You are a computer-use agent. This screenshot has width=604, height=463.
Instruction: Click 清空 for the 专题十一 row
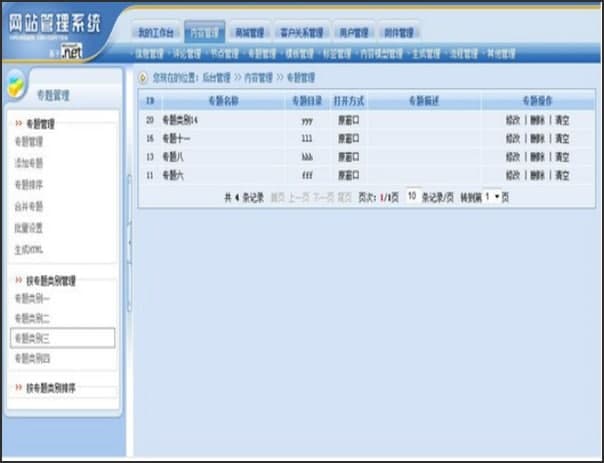[x=562, y=138]
